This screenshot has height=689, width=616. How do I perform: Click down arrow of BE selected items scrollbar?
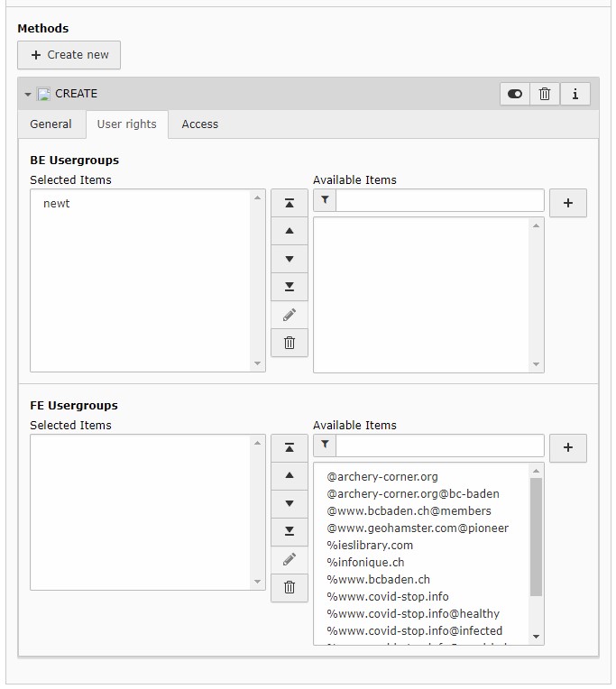(x=257, y=363)
